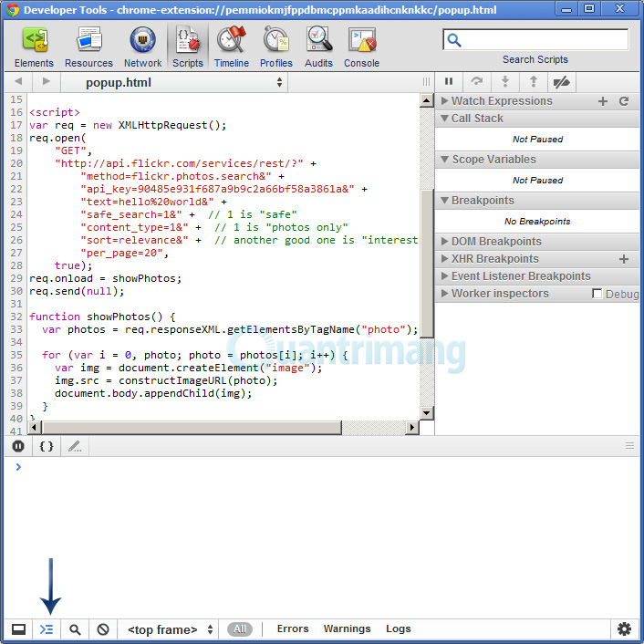Open the Profiles panel
644x644 pixels.
[275, 47]
